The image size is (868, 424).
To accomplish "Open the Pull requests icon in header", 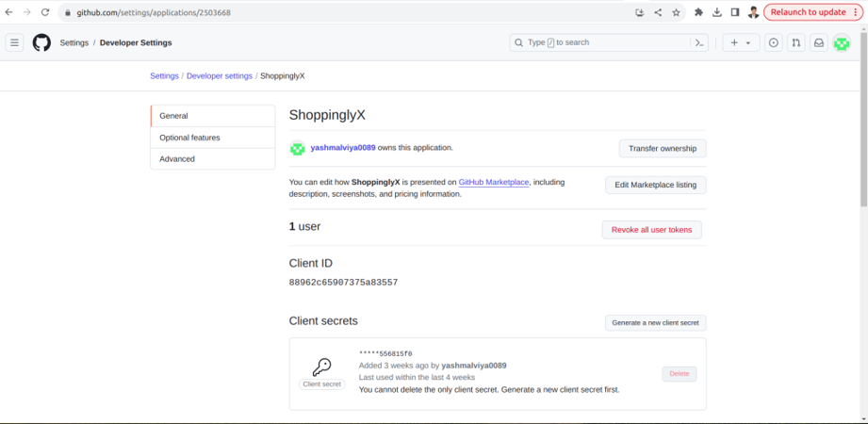I will (x=796, y=42).
